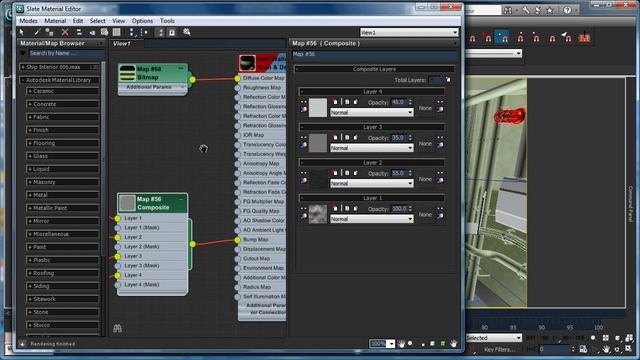Toggle Layer 4 mask visibility dots

pos(440,102)
